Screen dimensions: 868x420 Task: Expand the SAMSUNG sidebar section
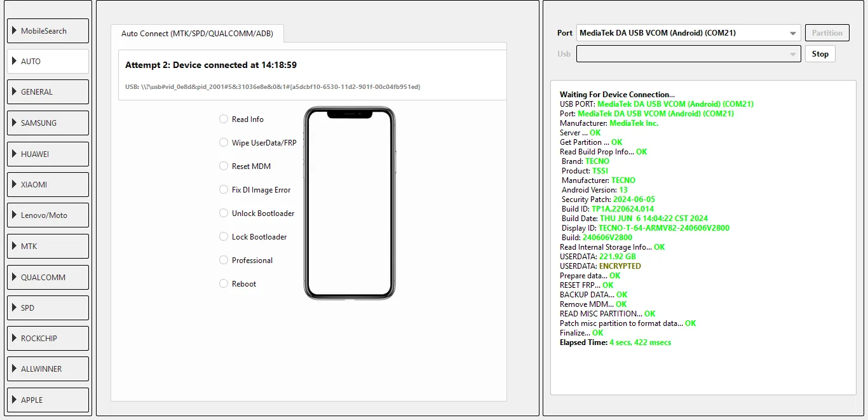point(48,123)
